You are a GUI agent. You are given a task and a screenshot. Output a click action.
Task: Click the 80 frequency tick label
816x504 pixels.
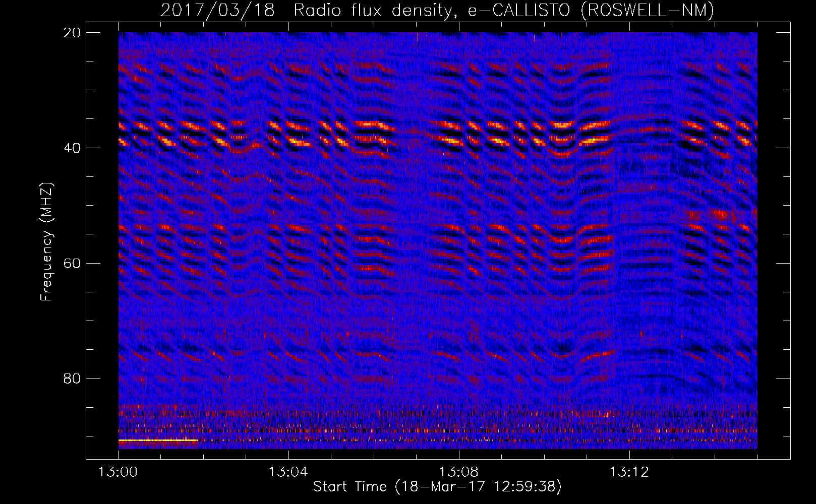[x=73, y=379]
